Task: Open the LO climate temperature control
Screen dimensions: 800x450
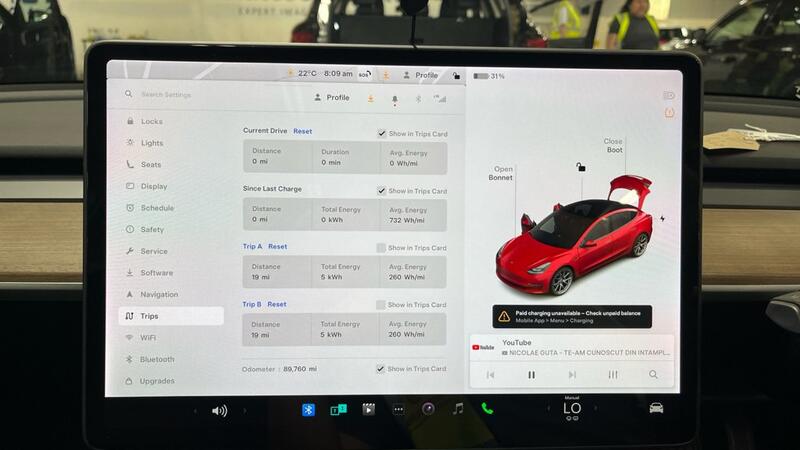Action: coord(572,409)
